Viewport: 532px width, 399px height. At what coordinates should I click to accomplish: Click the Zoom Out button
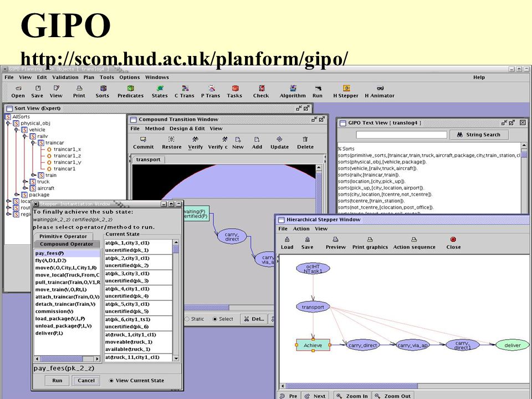[392, 396]
